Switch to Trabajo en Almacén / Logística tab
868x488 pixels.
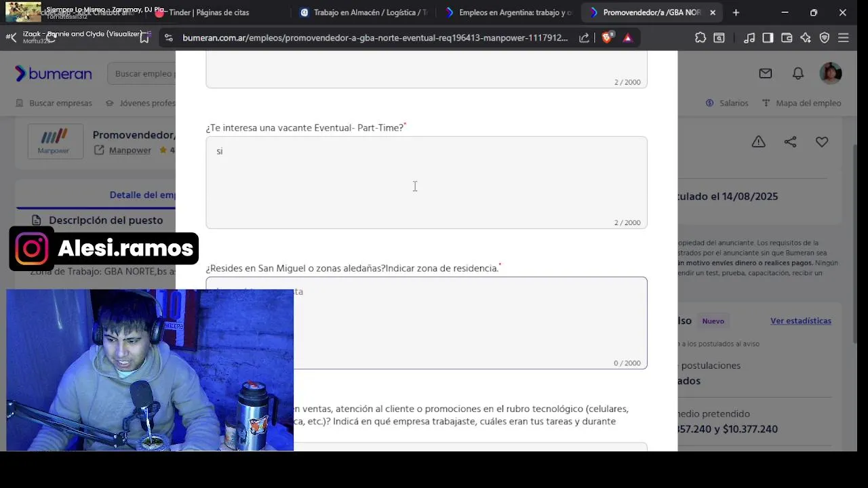364,12
